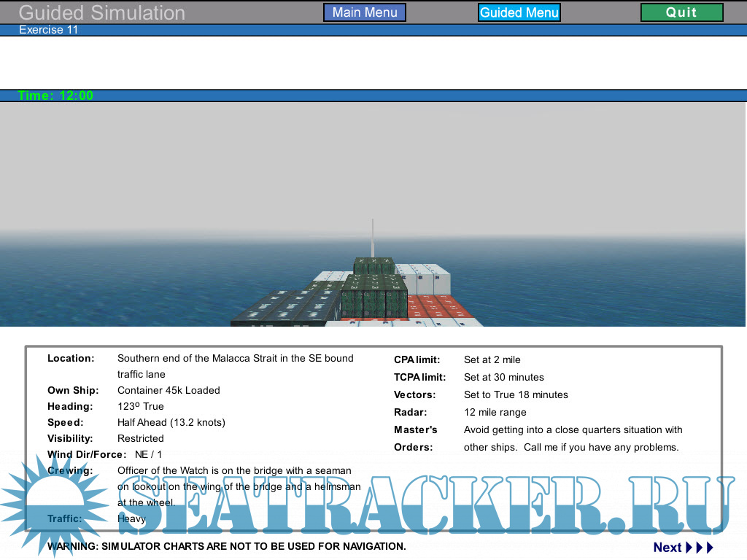
Task: Click the Main Menu button
Action: pos(365,12)
